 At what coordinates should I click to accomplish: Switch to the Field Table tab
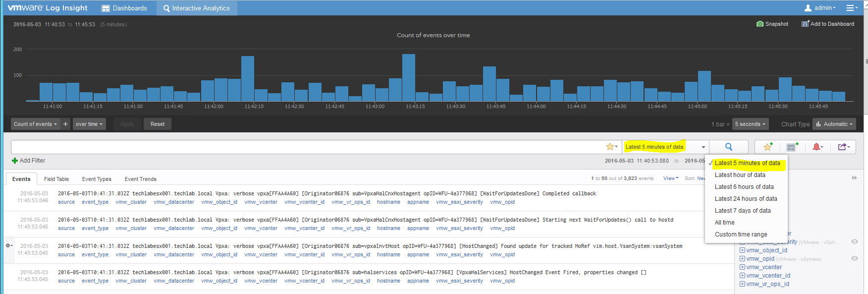pyautogui.click(x=56, y=179)
